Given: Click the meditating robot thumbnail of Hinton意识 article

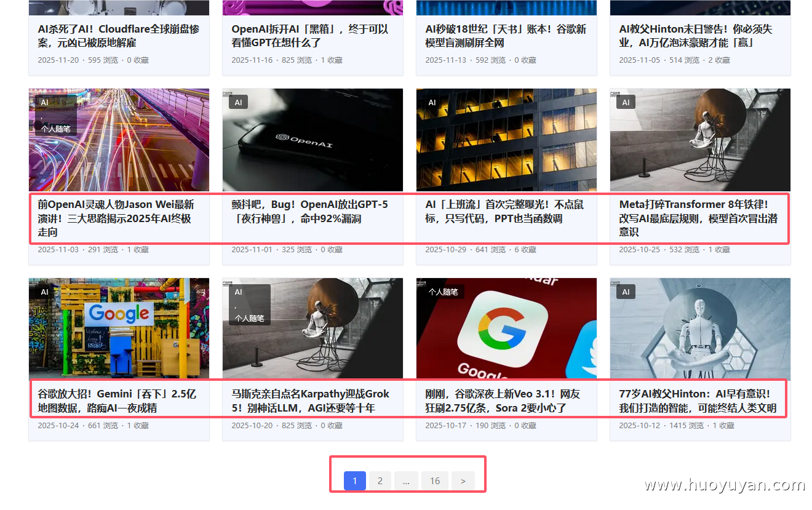Looking at the screenshot, I should click(700, 329).
